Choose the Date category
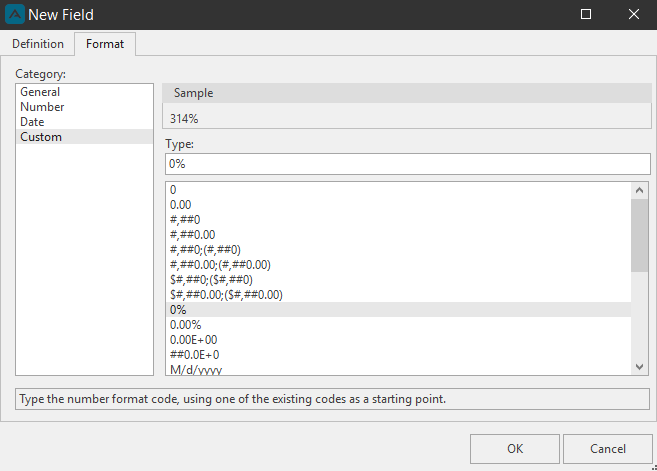The height and width of the screenshot is (471, 657). (x=84, y=122)
